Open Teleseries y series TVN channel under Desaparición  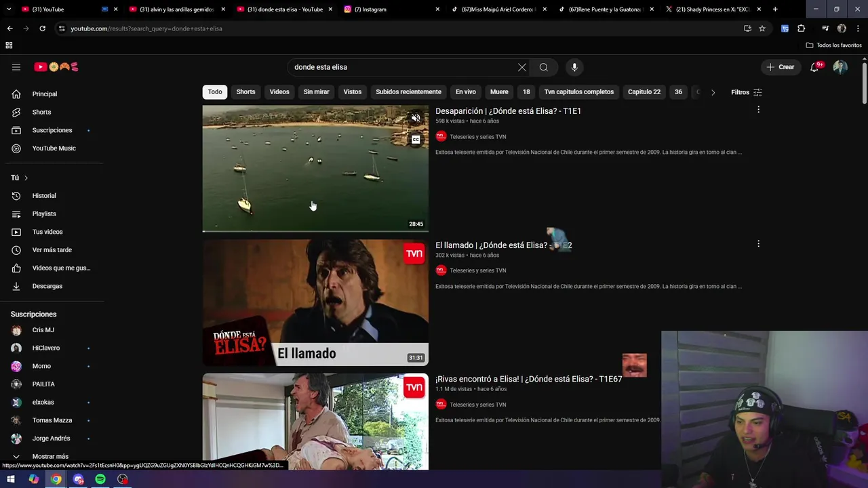477,137
